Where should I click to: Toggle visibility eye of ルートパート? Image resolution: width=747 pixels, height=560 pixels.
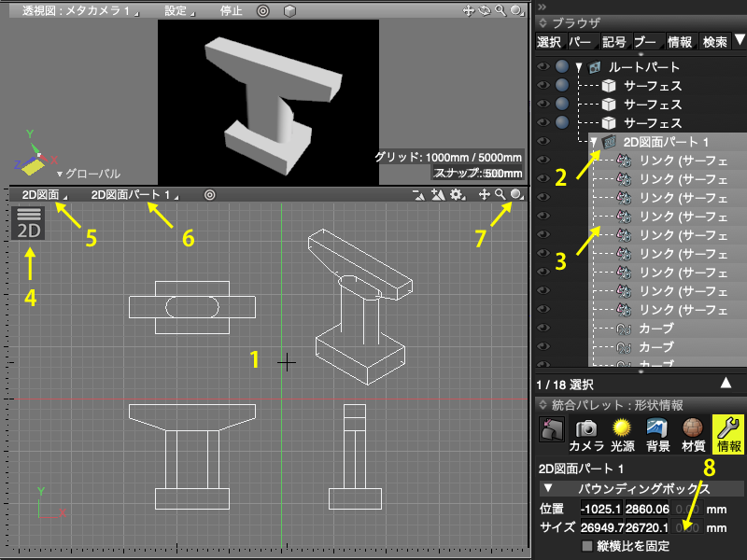point(543,67)
